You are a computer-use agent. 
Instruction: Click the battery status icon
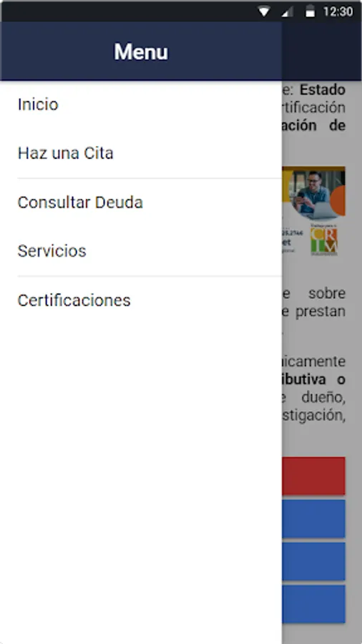tap(310, 12)
